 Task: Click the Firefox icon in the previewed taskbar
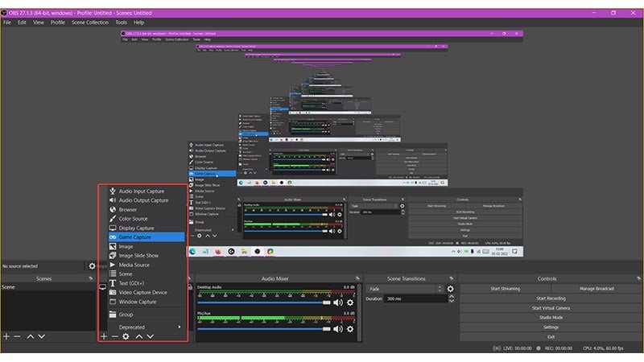tap(218, 252)
